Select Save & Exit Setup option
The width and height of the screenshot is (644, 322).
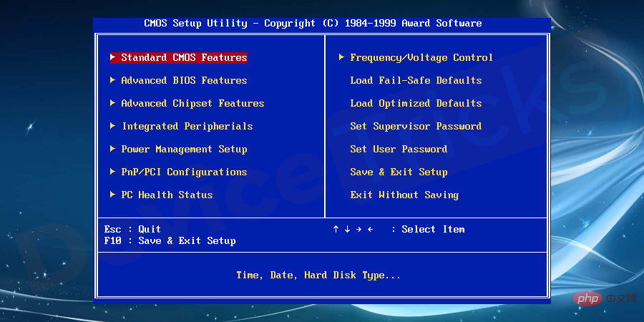(399, 172)
